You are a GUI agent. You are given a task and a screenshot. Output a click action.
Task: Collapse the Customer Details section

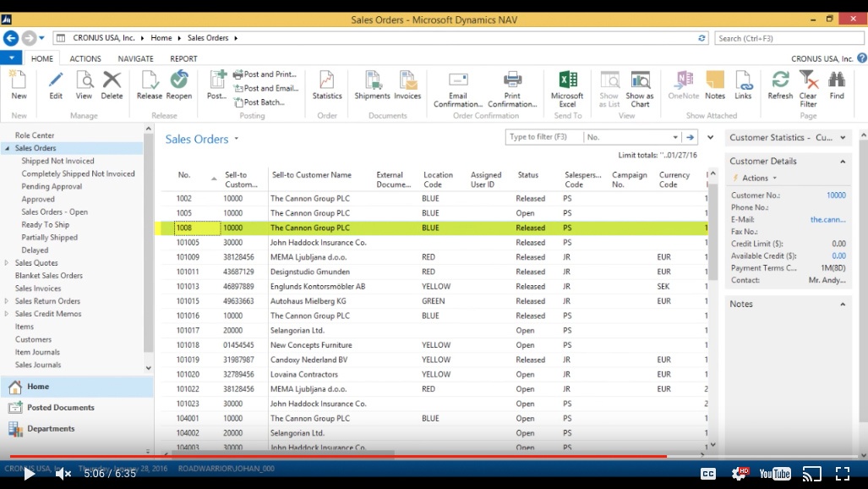843,162
